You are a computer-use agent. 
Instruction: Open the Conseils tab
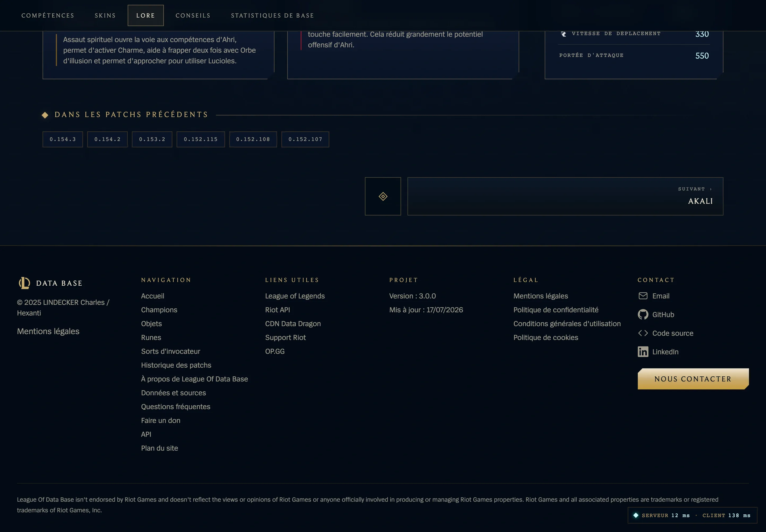click(x=193, y=16)
